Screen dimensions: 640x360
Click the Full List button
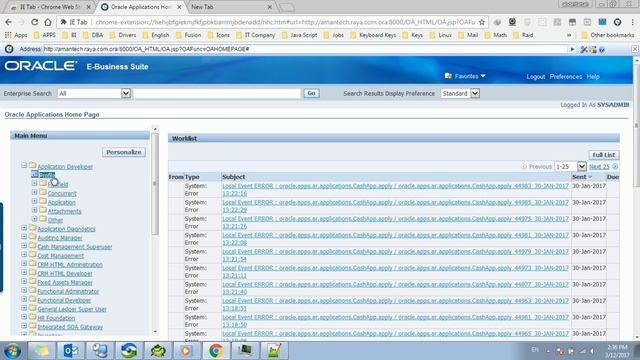(604, 155)
